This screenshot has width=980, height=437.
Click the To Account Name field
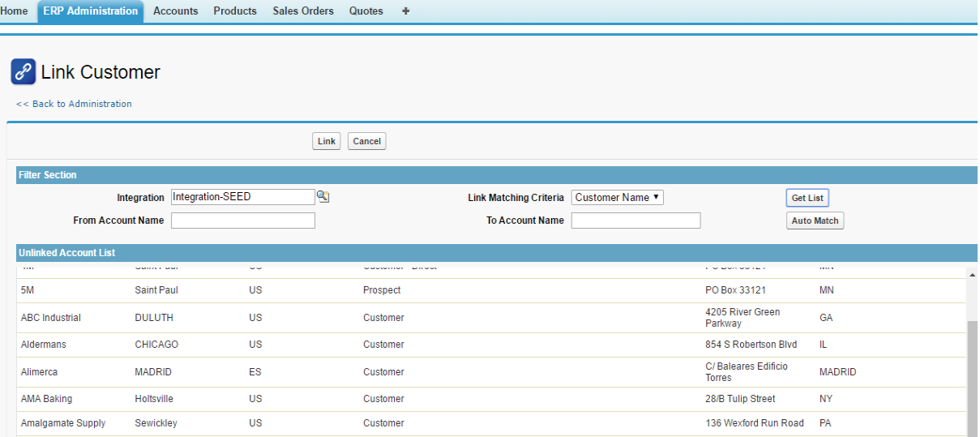(636, 221)
